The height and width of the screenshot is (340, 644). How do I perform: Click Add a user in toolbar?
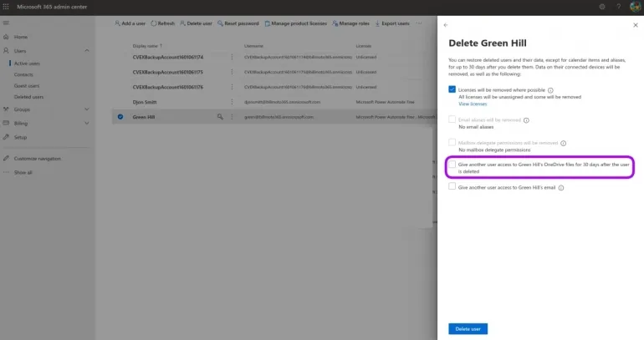click(x=130, y=23)
